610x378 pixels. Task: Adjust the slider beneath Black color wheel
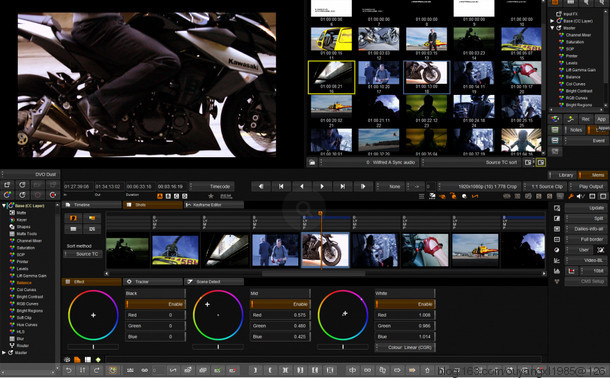pos(93,346)
